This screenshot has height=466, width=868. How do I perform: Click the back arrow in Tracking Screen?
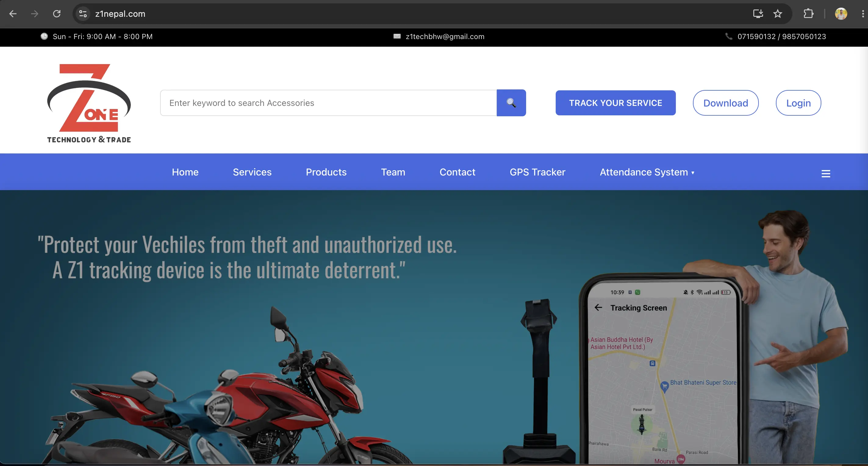pyautogui.click(x=598, y=308)
